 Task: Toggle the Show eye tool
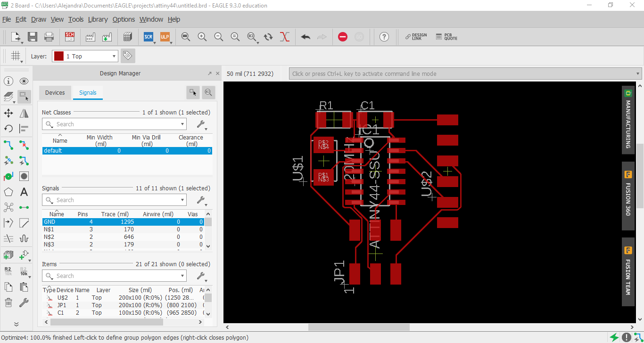pos(24,81)
